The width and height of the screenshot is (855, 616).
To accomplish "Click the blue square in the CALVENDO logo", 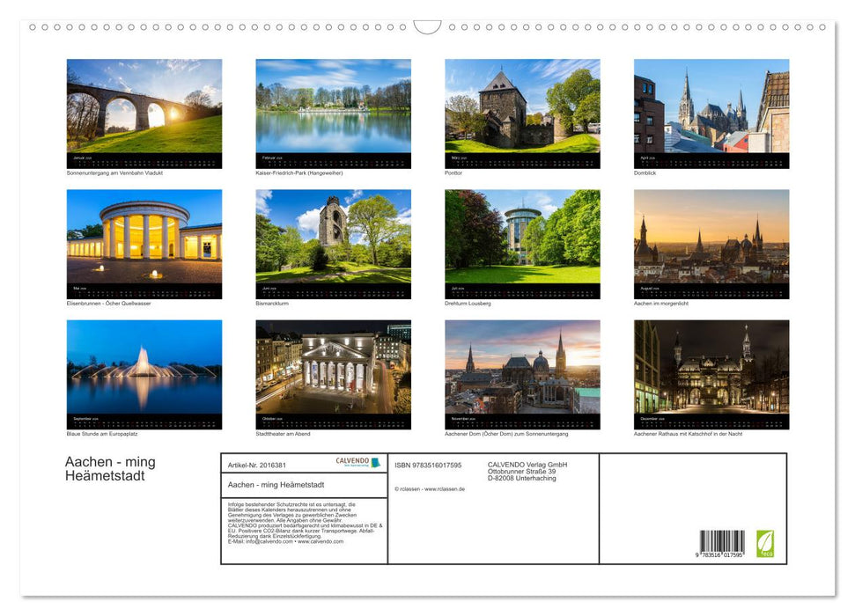I will click(374, 461).
